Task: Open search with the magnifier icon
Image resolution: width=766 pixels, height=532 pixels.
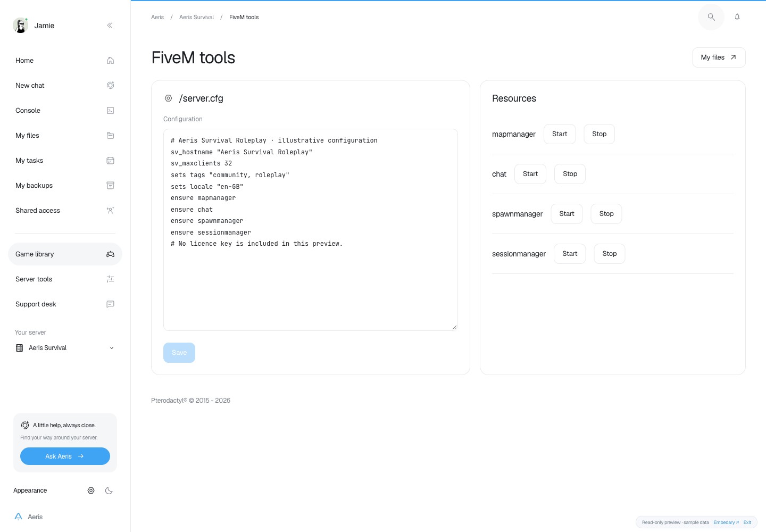Action: click(711, 17)
